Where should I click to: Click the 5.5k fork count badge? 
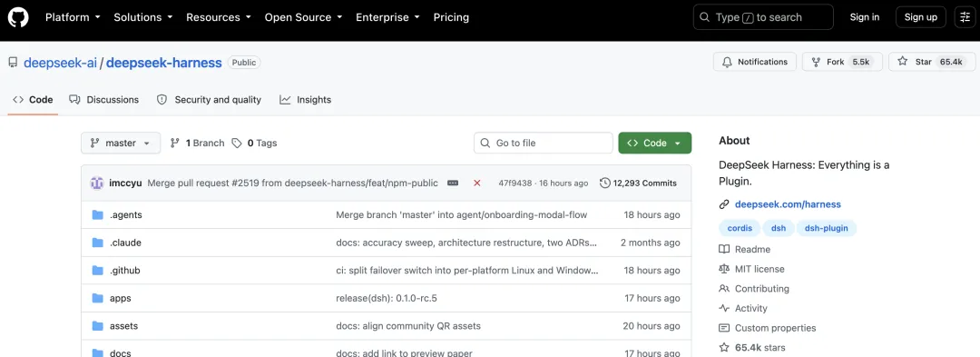[860, 62]
